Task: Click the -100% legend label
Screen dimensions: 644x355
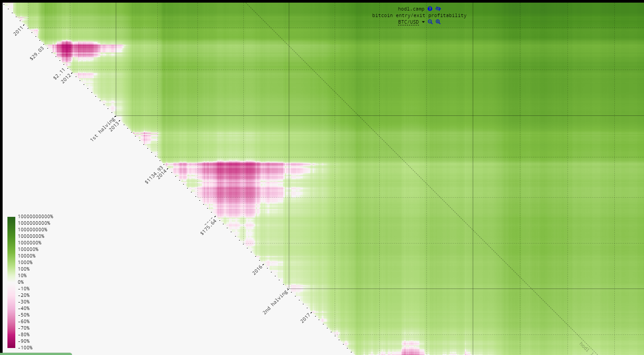Action: tap(25, 348)
